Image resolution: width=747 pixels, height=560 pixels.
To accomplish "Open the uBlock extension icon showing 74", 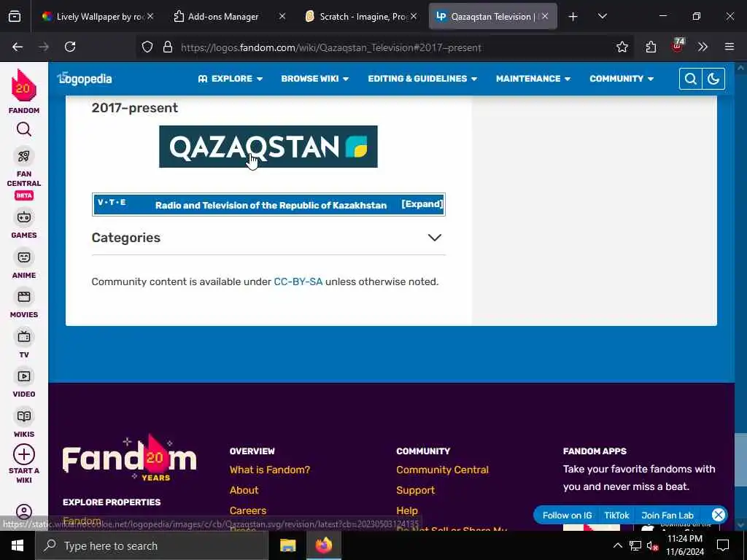I will pyautogui.click(x=678, y=46).
